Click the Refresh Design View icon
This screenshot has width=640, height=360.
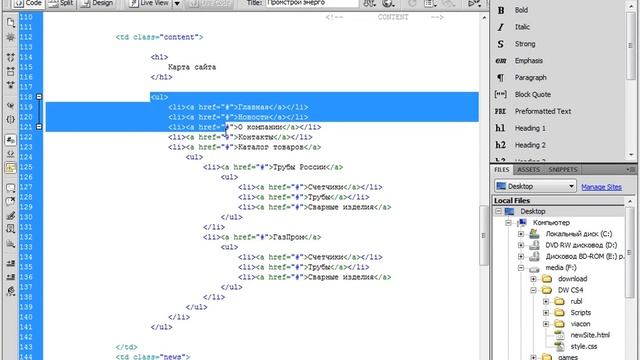pos(412,4)
